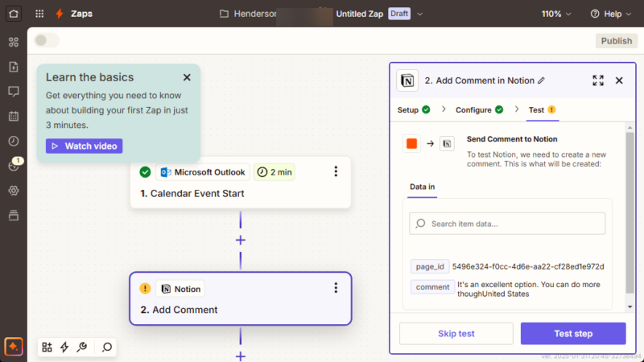Open the versions stack icon in sidebar
Viewport: 644px width, 362px height.
[14, 215]
